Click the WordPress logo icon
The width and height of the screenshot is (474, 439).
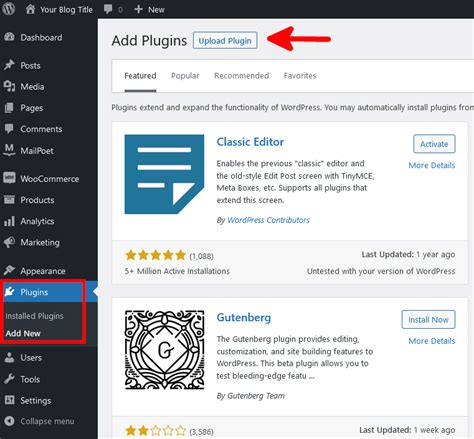click(8, 9)
